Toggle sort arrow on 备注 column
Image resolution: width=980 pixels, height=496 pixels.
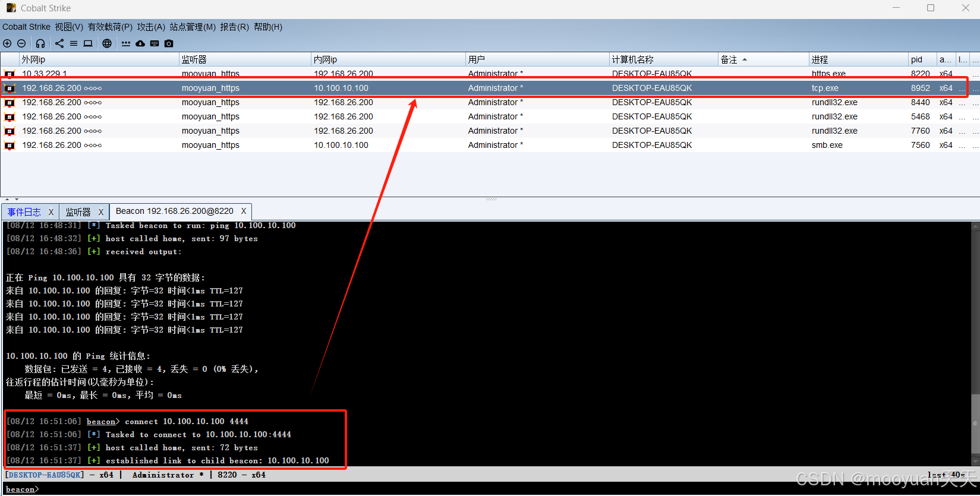pyautogui.click(x=745, y=59)
